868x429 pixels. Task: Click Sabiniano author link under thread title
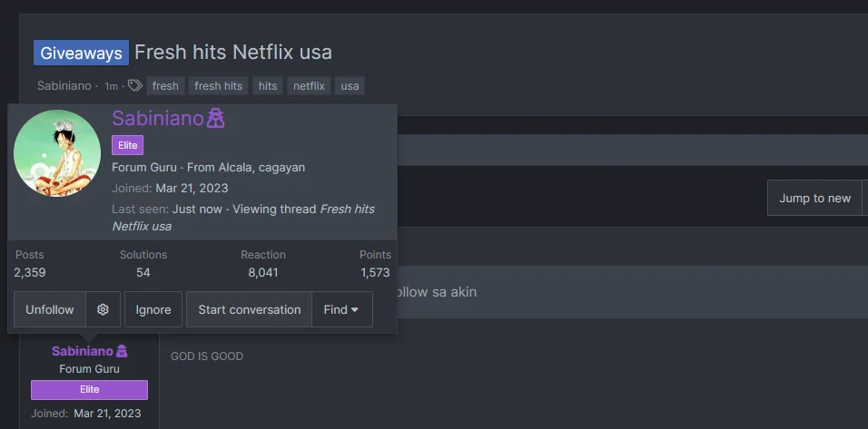pos(64,86)
